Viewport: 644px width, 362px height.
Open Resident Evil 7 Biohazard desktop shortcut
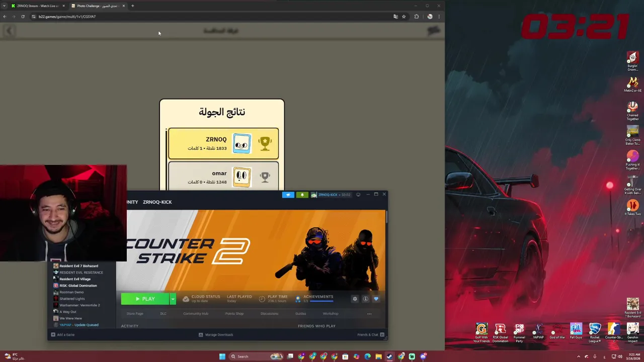point(632,308)
